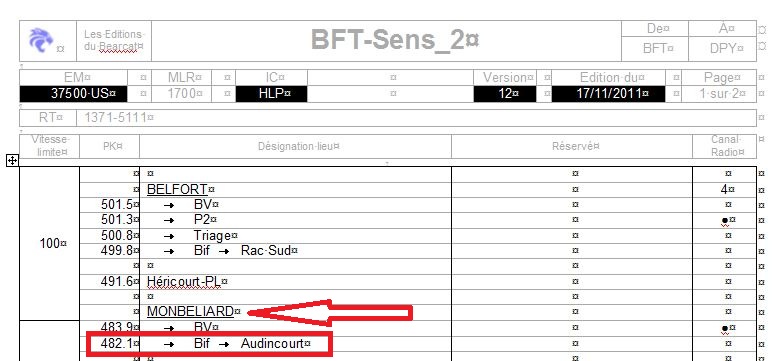The width and height of the screenshot is (776, 361).
Task: Click the HLP highlighted cell
Action: pos(271,94)
